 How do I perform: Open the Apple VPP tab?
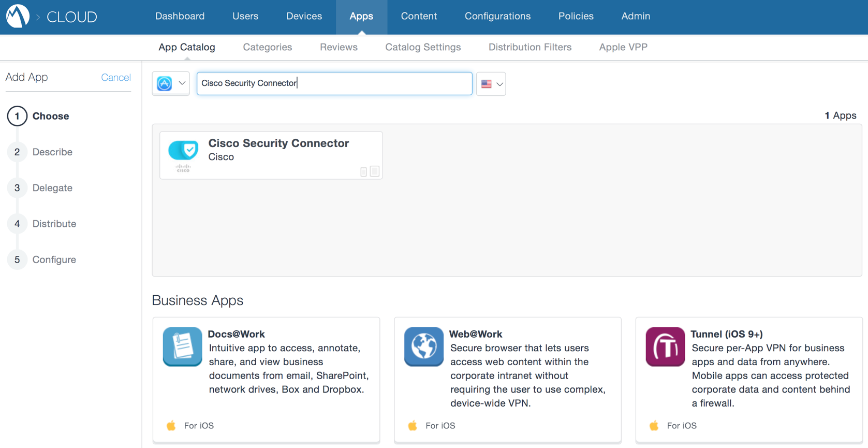coord(623,47)
